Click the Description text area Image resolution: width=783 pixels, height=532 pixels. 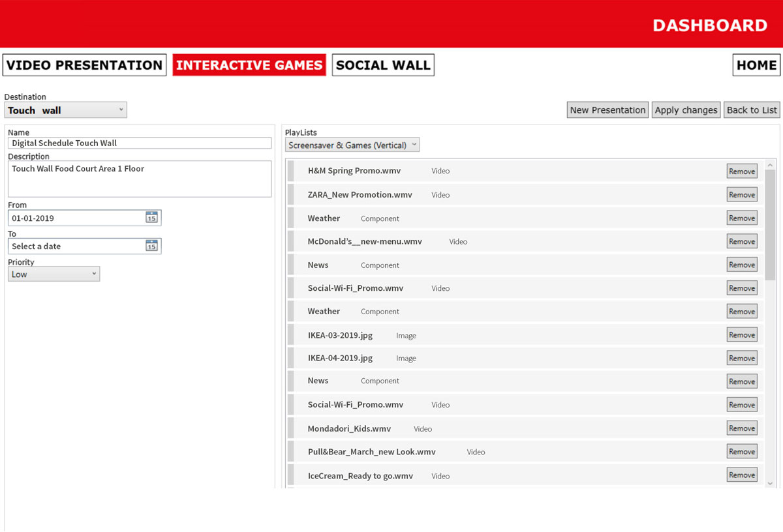[x=140, y=179]
